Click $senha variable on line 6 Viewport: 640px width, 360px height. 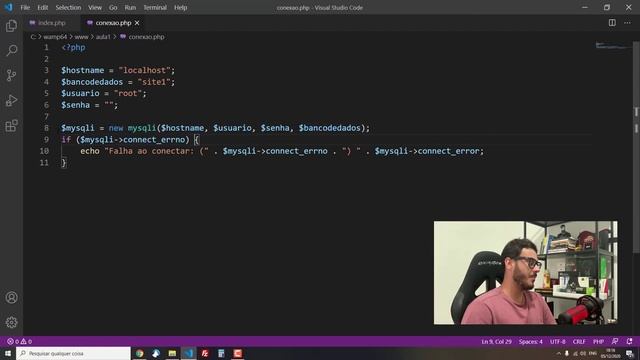(76, 105)
